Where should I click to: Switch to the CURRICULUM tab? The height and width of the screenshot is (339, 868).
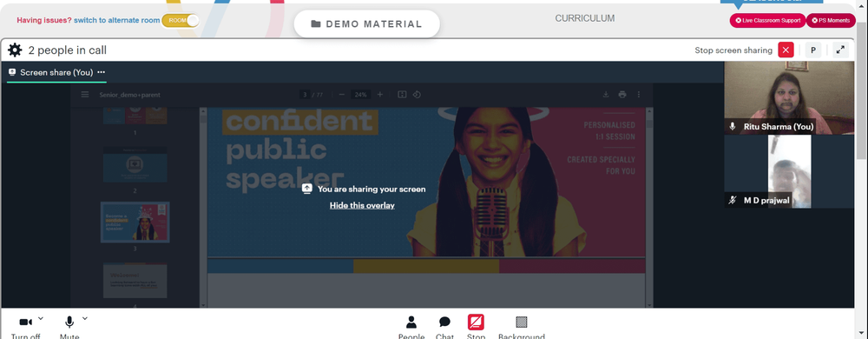[x=584, y=18]
